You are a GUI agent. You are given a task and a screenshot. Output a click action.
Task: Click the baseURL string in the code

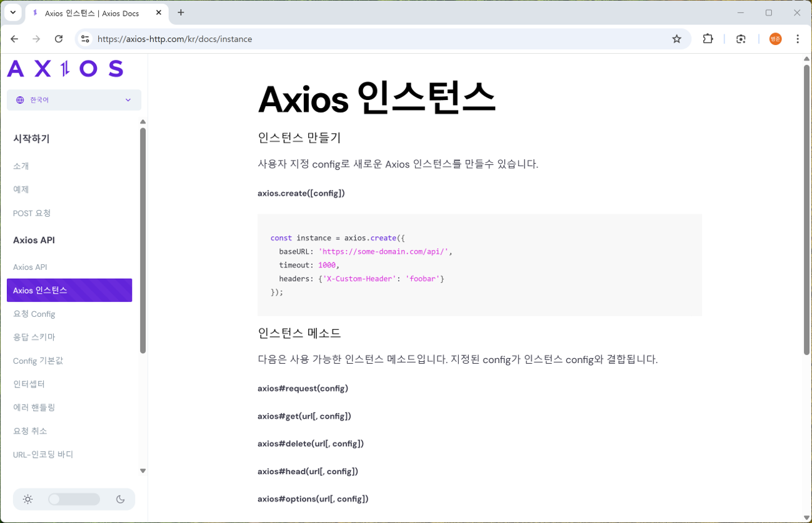(x=383, y=251)
